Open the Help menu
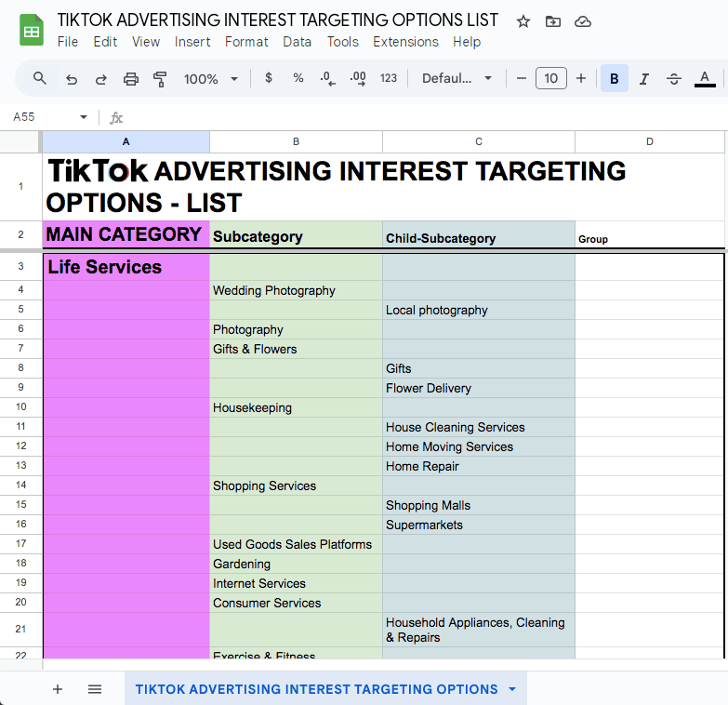The height and width of the screenshot is (705, 728). pos(467,42)
